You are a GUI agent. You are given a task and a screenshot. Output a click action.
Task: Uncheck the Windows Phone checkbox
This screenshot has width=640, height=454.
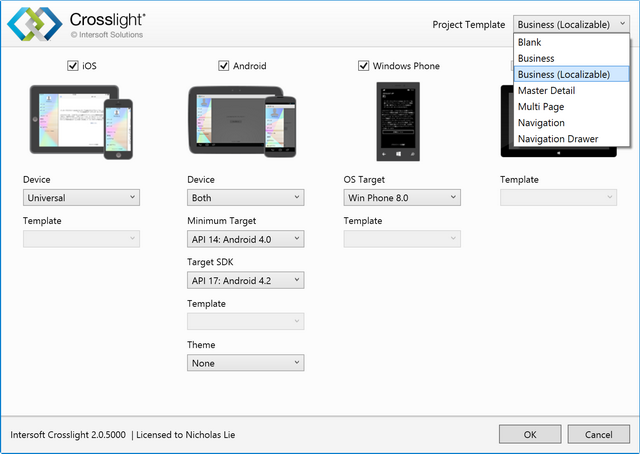point(363,66)
